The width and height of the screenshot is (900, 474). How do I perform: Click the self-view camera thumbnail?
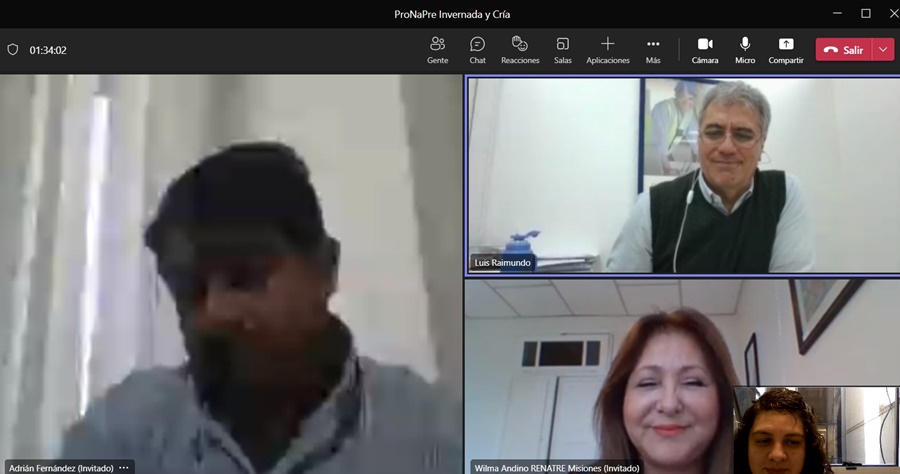point(816,430)
